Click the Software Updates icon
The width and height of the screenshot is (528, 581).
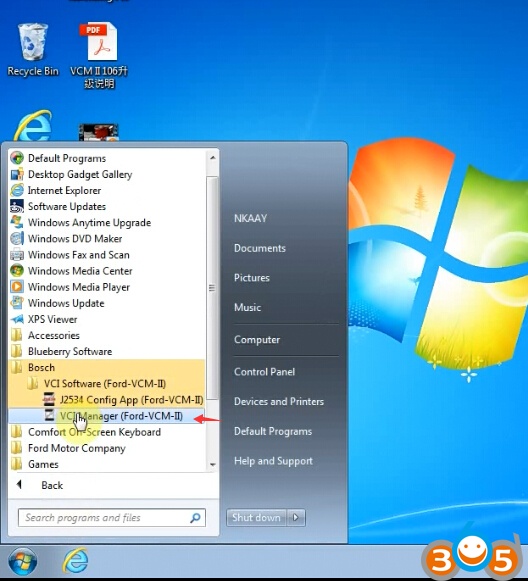click(x=17, y=206)
